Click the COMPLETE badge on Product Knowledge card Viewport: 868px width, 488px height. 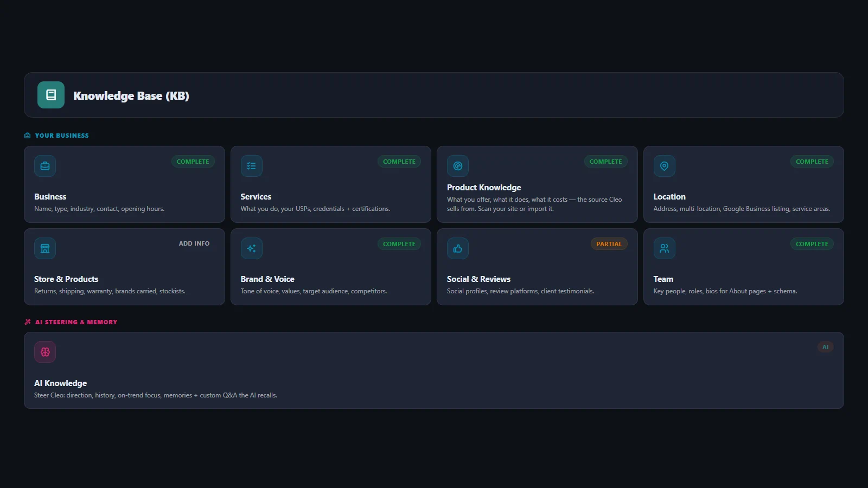(x=606, y=162)
